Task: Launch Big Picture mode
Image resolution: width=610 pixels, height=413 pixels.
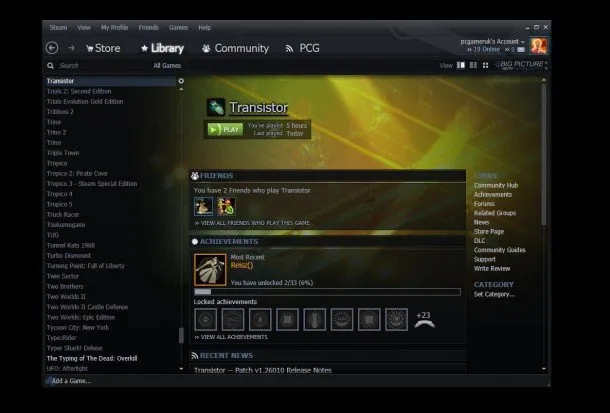Action: [x=521, y=65]
